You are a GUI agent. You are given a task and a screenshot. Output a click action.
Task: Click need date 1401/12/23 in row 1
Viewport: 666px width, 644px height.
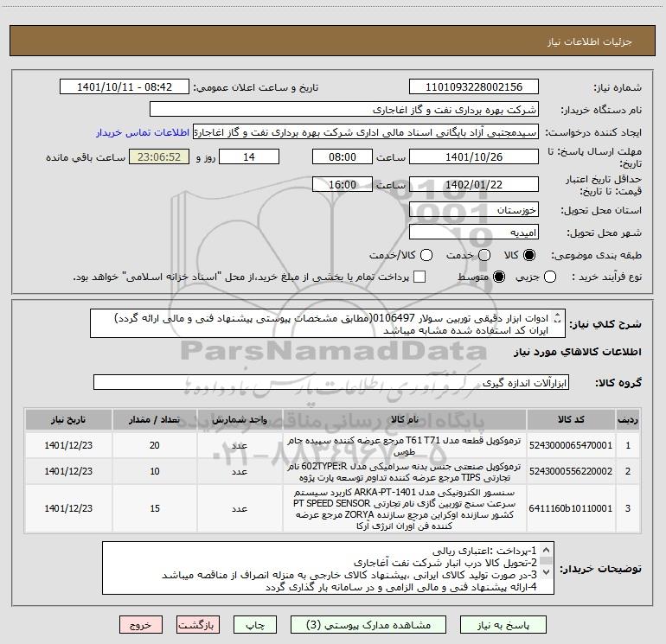coord(68,445)
